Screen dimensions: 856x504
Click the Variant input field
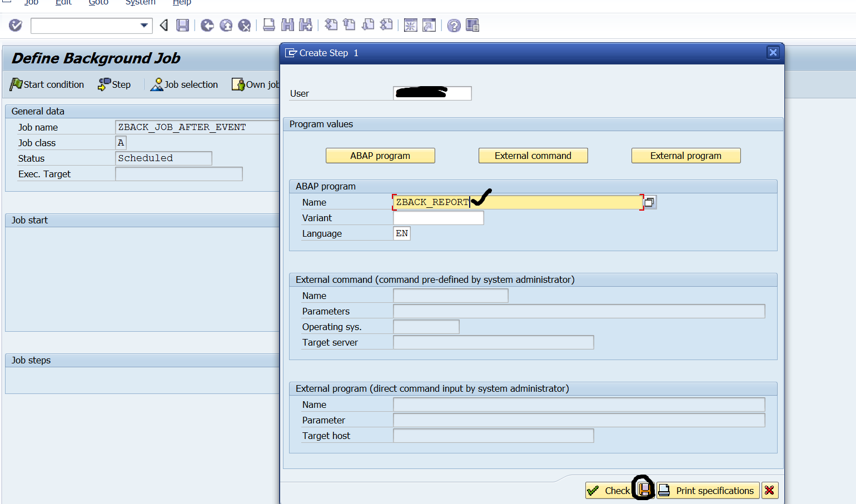pyautogui.click(x=438, y=218)
